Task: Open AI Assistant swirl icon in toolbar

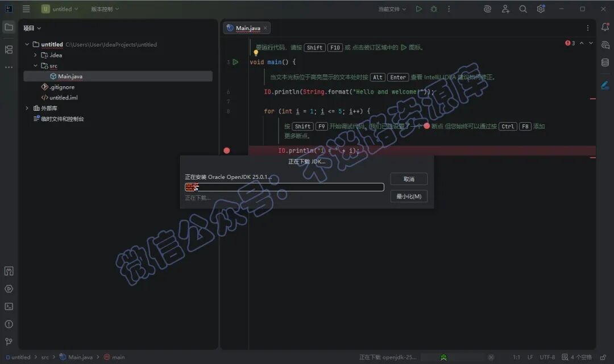Action: tap(487, 9)
